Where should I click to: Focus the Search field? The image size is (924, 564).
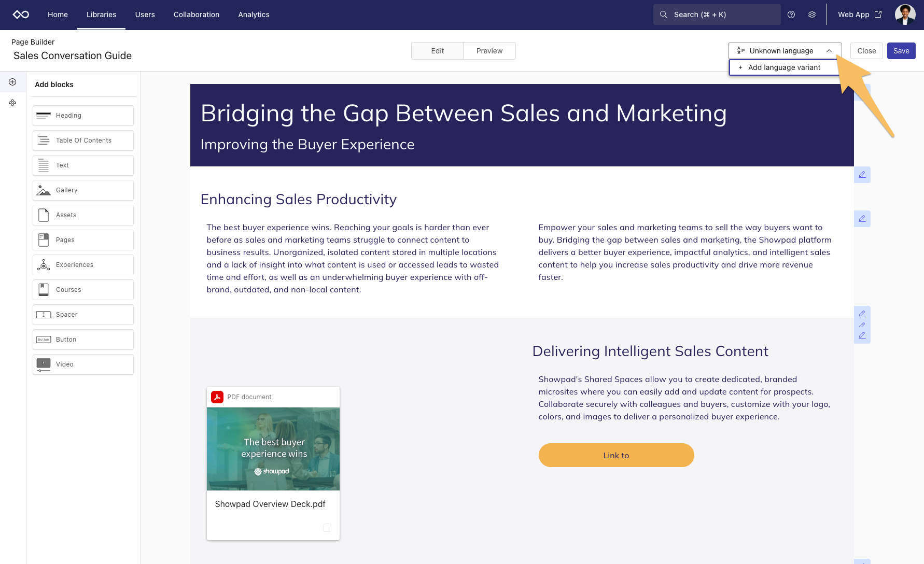pyautogui.click(x=717, y=15)
